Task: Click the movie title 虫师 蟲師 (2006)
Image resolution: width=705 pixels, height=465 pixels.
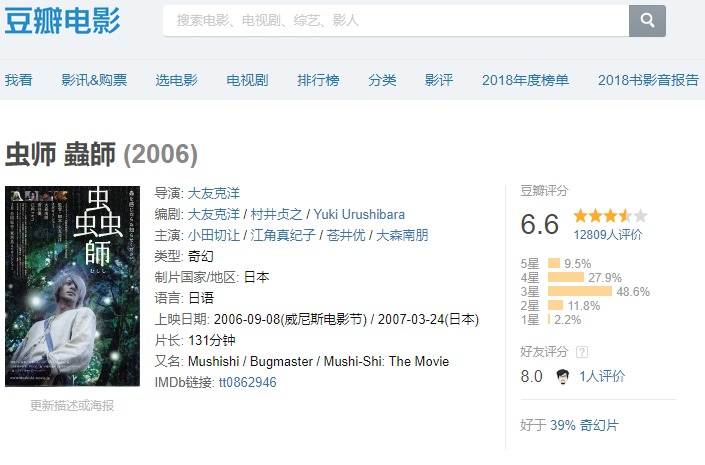Action: pyautogui.click(x=101, y=154)
